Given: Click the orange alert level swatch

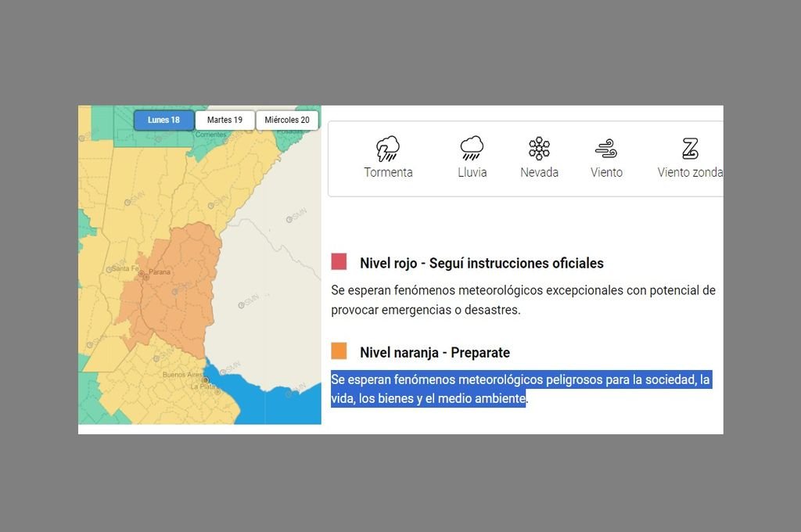Looking at the screenshot, I should tap(339, 351).
